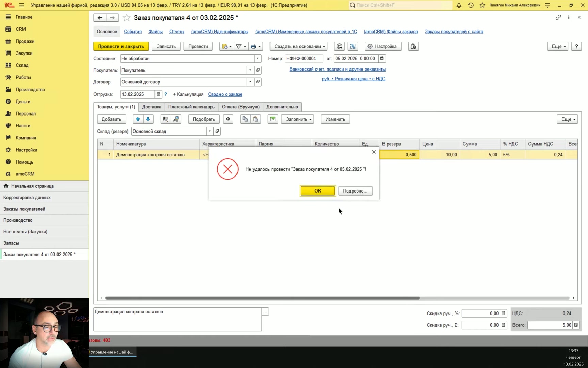Open the Создать на основании dropdown

[x=298, y=46]
